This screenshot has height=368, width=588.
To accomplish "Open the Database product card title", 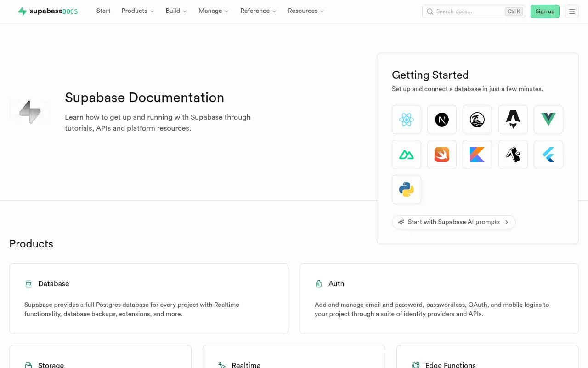I will tap(54, 284).
